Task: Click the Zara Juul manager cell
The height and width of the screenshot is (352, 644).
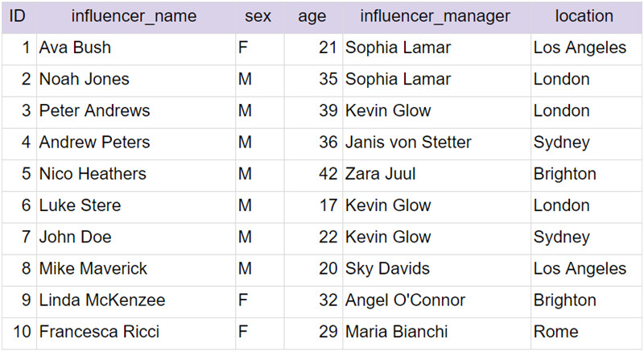Action: coord(436,176)
